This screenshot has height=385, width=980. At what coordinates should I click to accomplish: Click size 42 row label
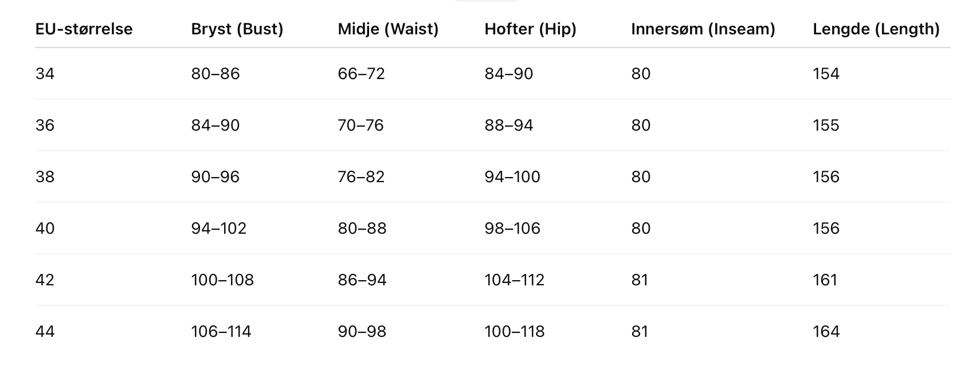pos(45,280)
